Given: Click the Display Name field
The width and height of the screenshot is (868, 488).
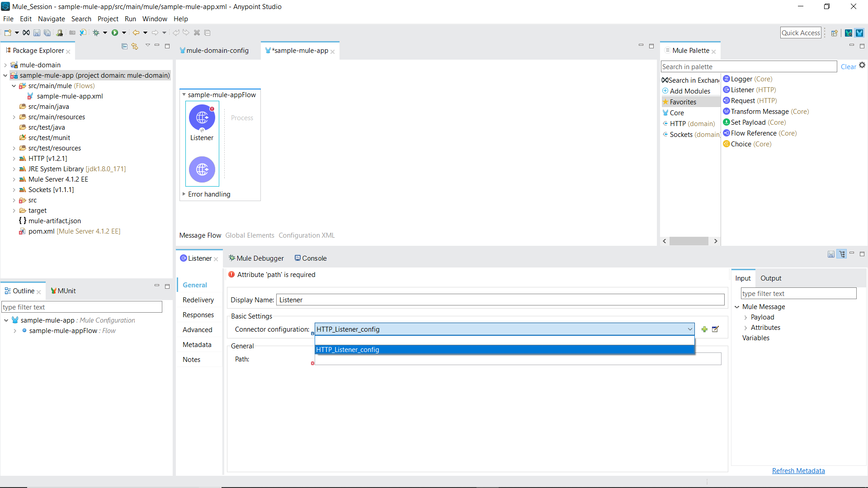Looking at the screenshot, I should tap(500, 300).
